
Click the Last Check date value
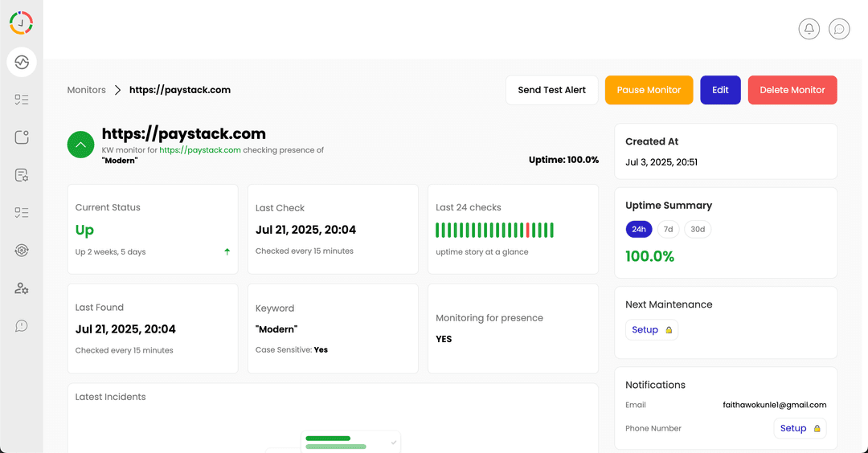pos(305,230)
